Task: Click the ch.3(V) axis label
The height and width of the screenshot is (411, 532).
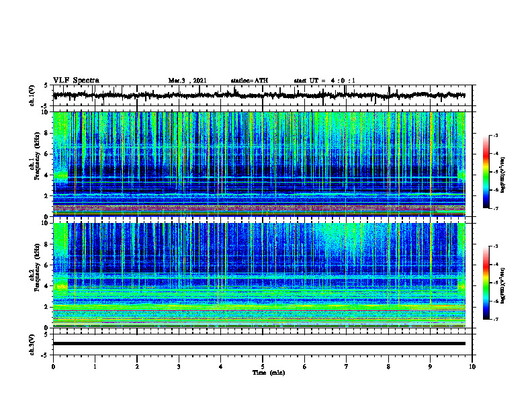Action: (x=32, y=345)
